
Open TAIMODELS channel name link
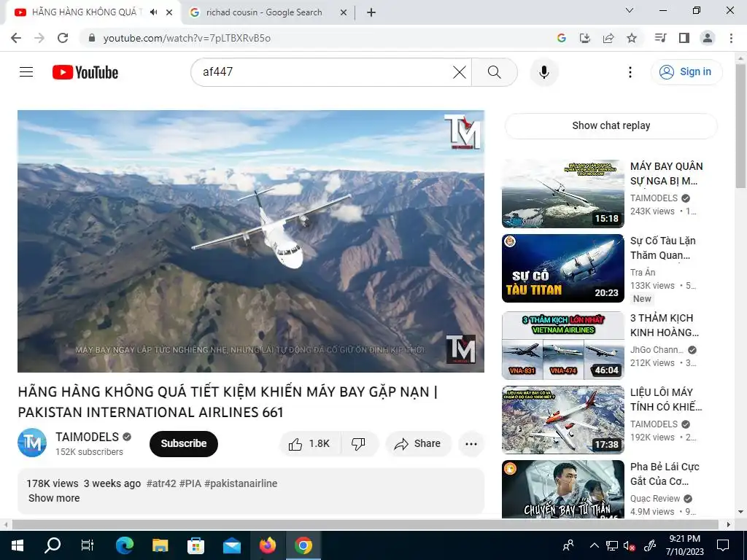coord(88,437)
